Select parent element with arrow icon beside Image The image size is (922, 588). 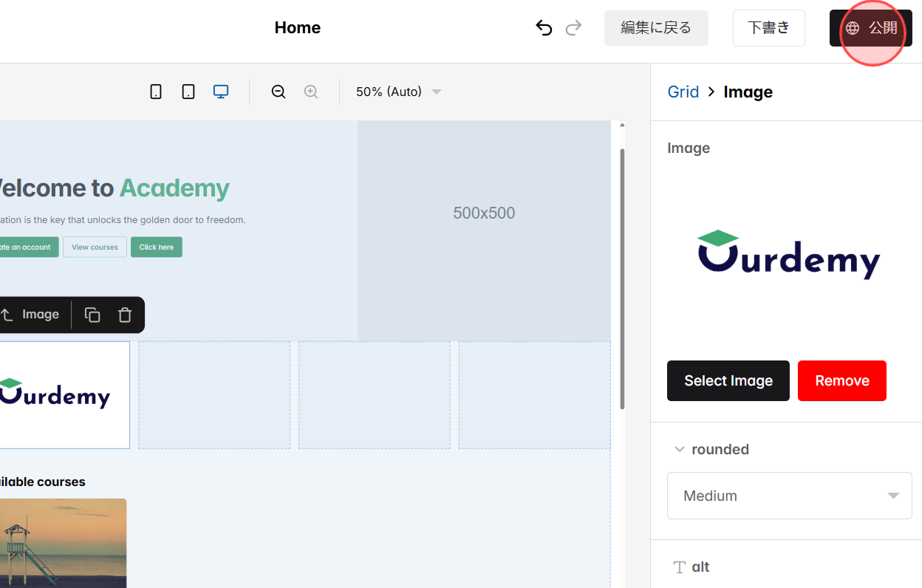point(7,315)
